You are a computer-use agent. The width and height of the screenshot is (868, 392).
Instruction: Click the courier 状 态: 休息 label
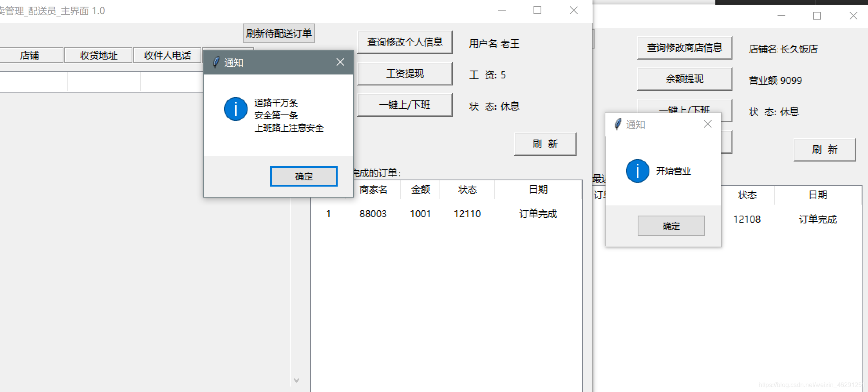coord(494,106)
